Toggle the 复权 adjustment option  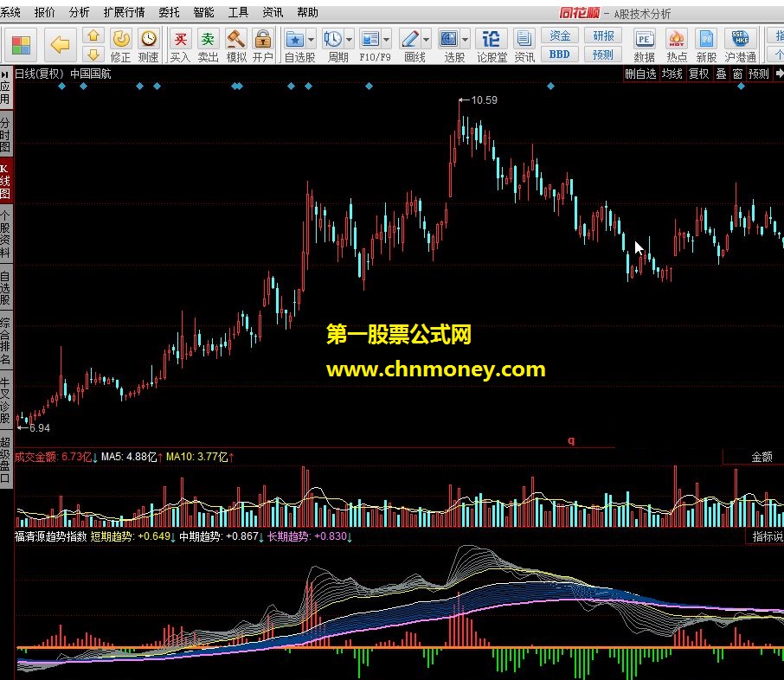click(699, 74)
